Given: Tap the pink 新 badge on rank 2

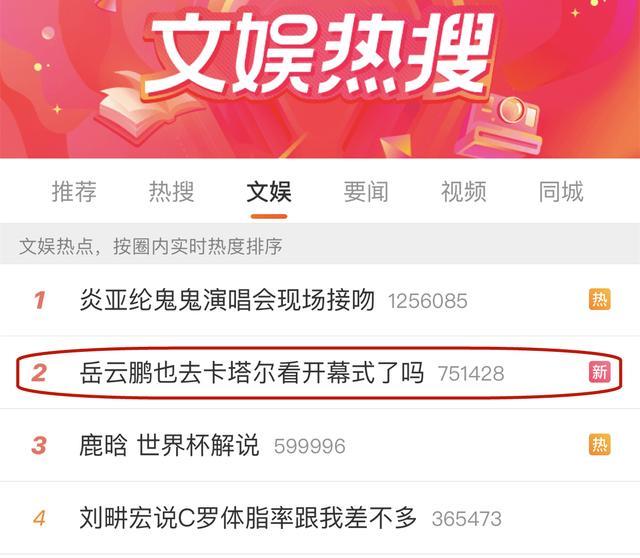Looking at the screenshot, I should 599,372.
